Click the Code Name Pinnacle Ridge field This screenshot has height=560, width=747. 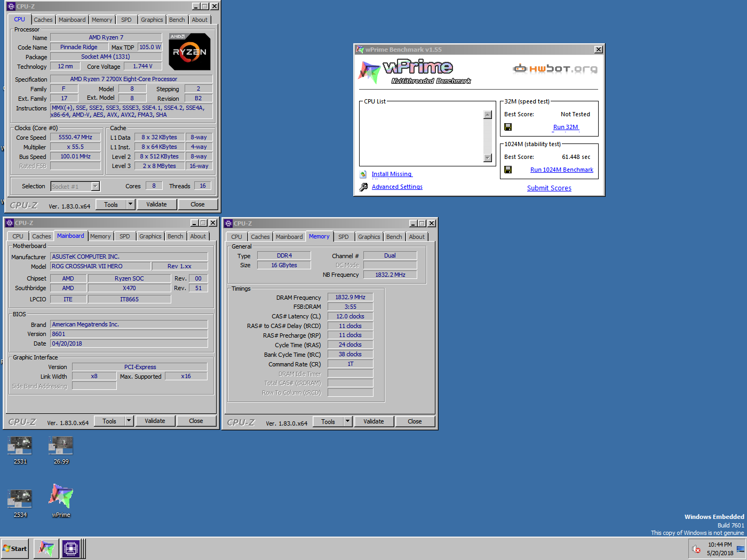pos(78,47)
